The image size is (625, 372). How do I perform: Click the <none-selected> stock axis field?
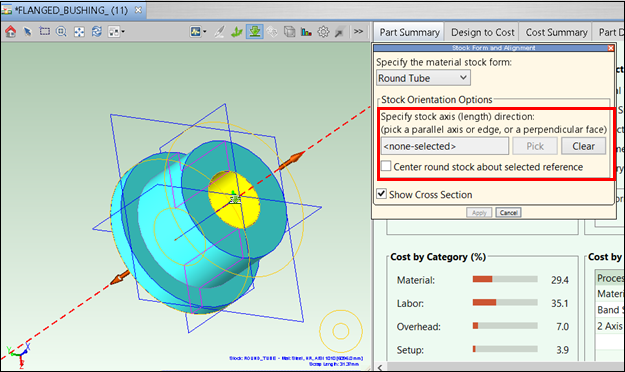pos(444,146)
